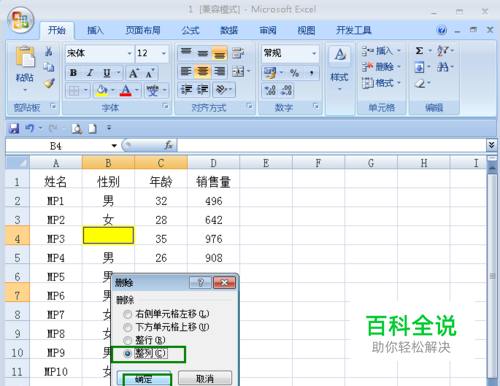Switch to the Review tab

pyautogui.click(x=268, y=31)
